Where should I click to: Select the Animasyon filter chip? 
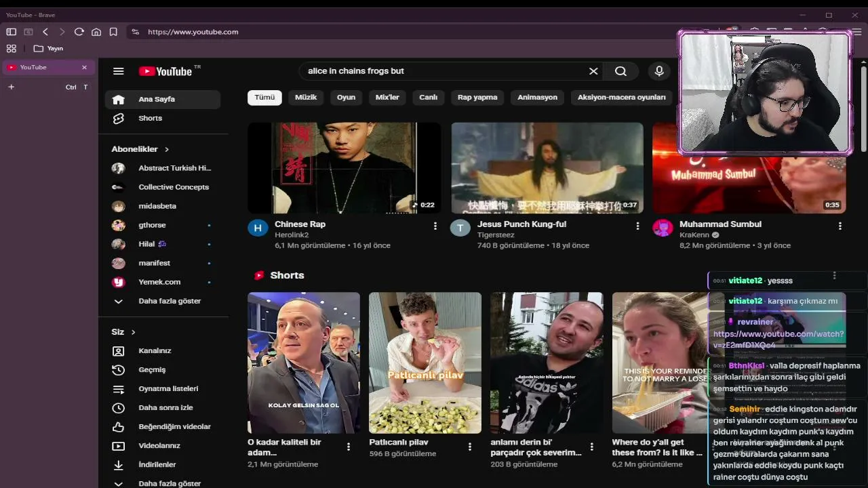(x=537, y=98)
